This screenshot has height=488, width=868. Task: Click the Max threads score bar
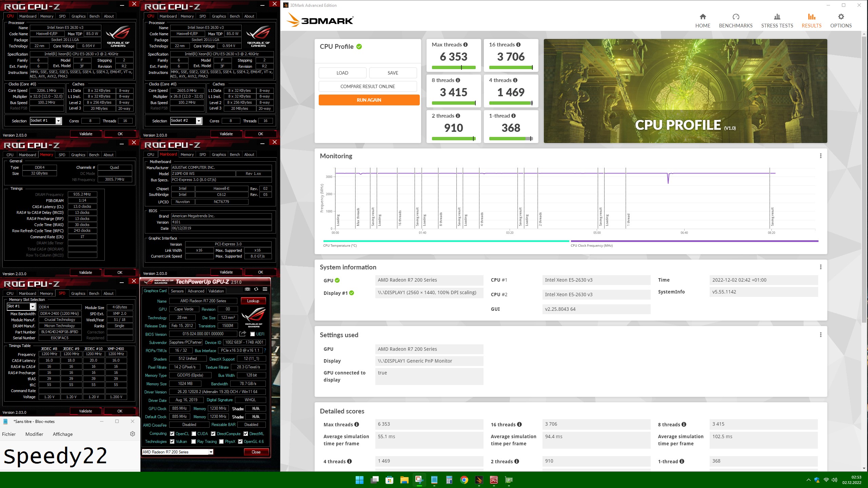click(x=454, y=67)
